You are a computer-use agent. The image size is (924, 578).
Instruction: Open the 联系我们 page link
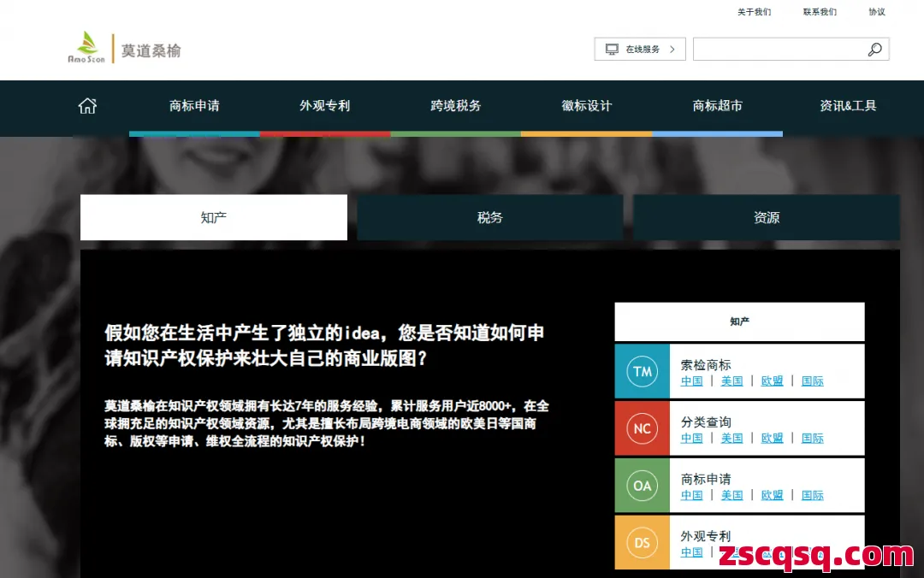[819, 12]
